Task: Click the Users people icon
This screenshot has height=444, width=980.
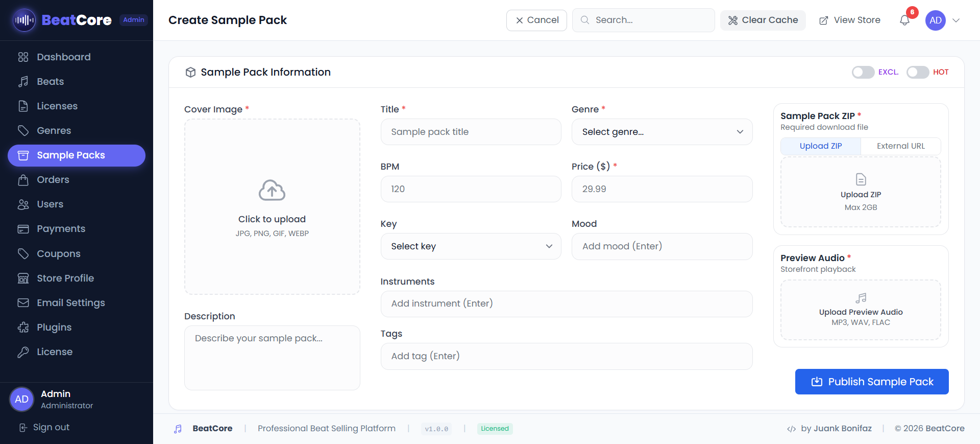Action: click(x=23, y=204)
